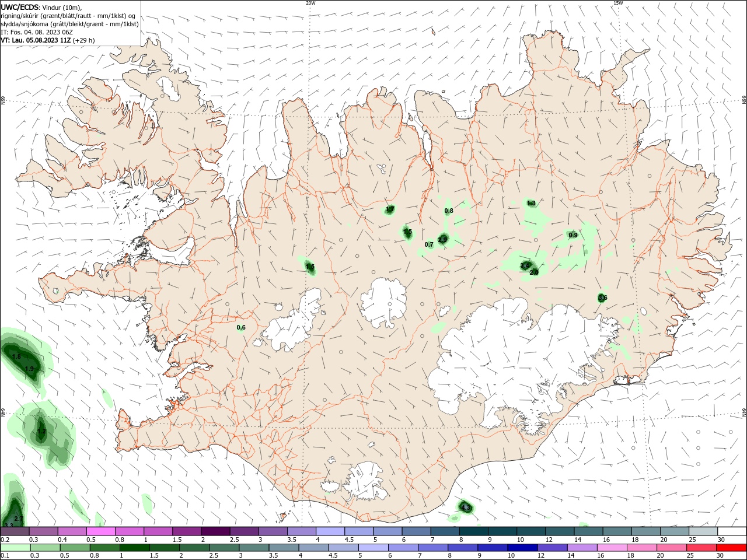Click the 4.3 offshore value south of Iceland
The image size is (747, 560).
(x=466, y=508)
